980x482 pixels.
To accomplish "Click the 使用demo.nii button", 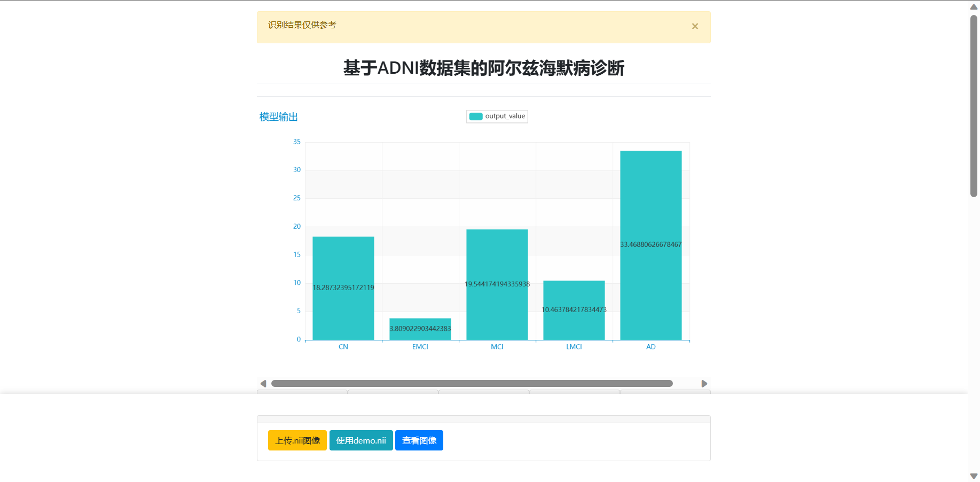I will click(x=361, y=440).
